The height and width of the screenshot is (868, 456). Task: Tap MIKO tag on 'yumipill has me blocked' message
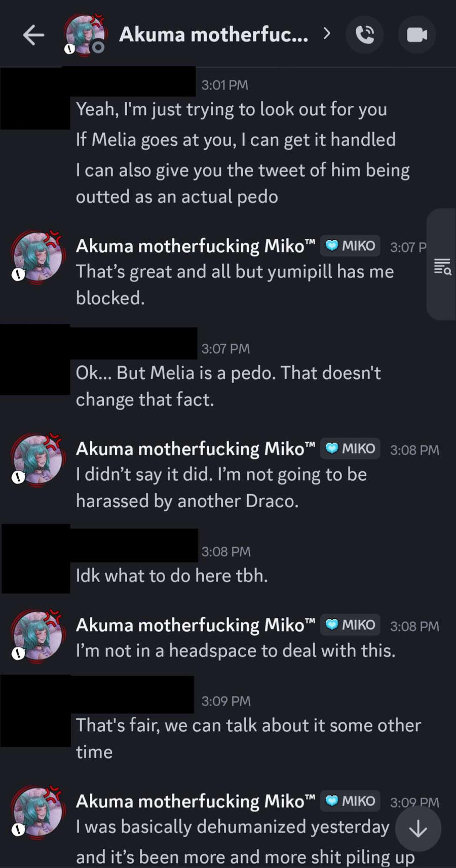[351, 246]
